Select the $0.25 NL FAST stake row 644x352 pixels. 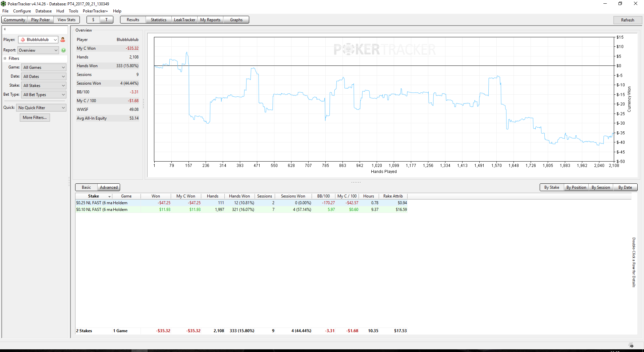point(241,203)
